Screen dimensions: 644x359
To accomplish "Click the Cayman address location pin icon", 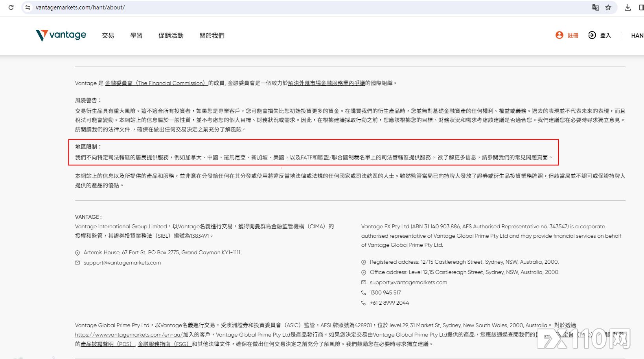I will coord(77,253).
